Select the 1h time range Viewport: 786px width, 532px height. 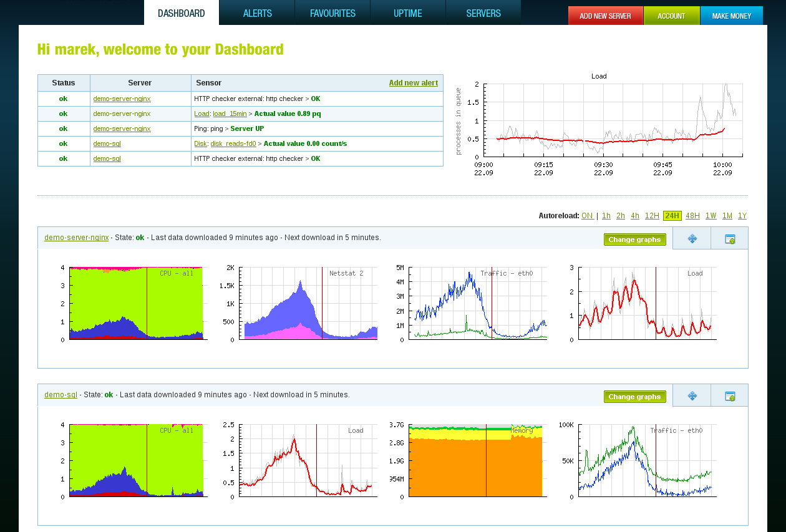(x=606, y=216)
